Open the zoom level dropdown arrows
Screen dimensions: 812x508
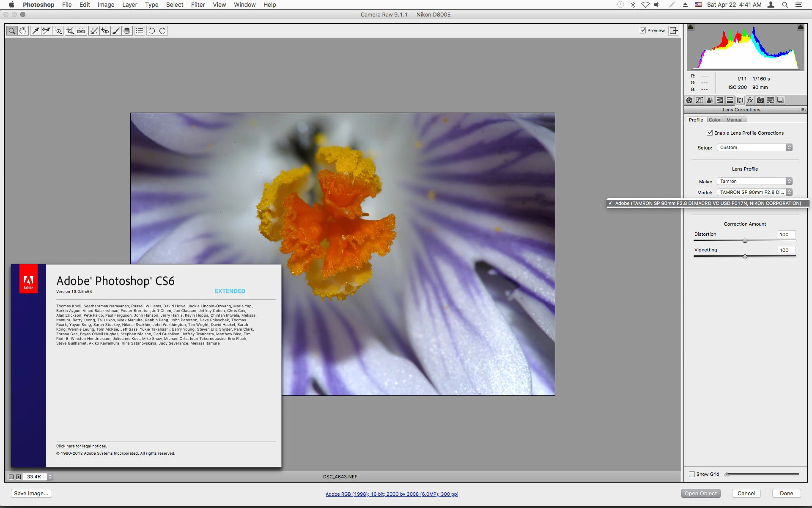50,477
